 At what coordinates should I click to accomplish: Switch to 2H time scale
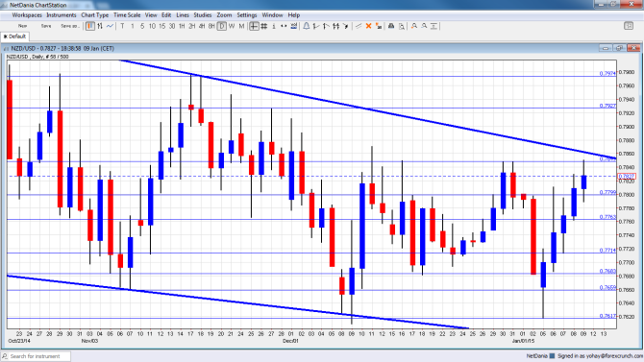[191, 26]
